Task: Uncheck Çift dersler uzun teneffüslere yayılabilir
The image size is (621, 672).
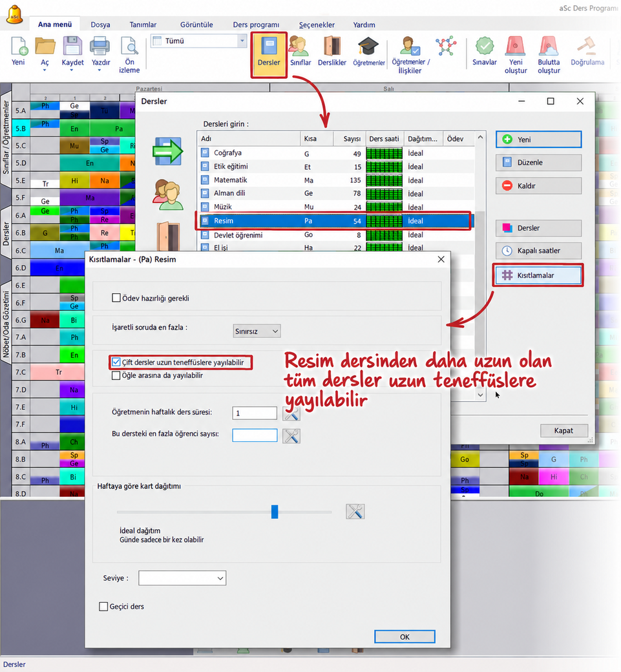Action: (x=116, y=362)
